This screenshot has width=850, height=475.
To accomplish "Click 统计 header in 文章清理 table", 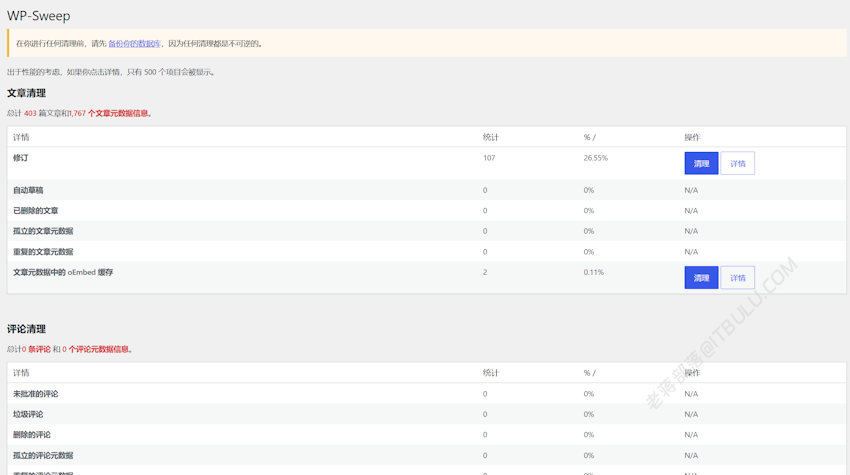I will [x=491, y=137].
